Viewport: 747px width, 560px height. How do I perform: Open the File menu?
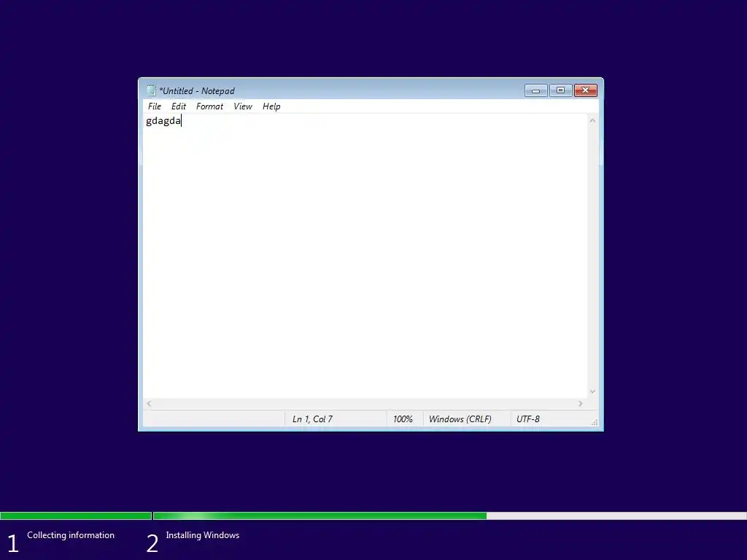(155, 106)
